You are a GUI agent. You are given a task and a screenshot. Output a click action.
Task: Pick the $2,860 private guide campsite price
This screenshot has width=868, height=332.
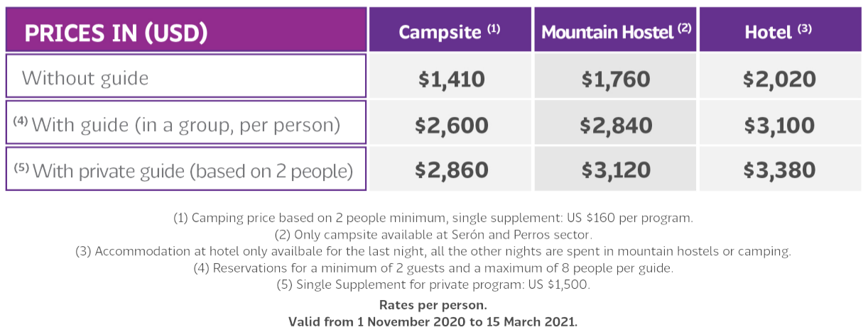click(450, 169)
